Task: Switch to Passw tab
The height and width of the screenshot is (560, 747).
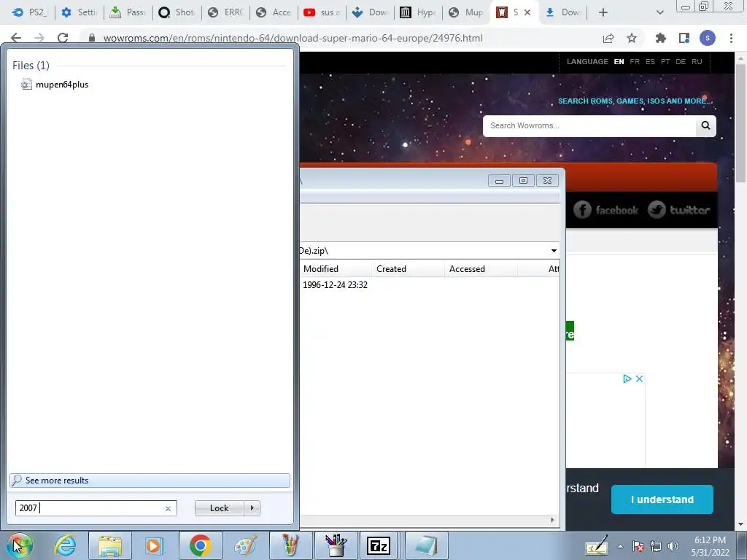Action: [128, 12]
